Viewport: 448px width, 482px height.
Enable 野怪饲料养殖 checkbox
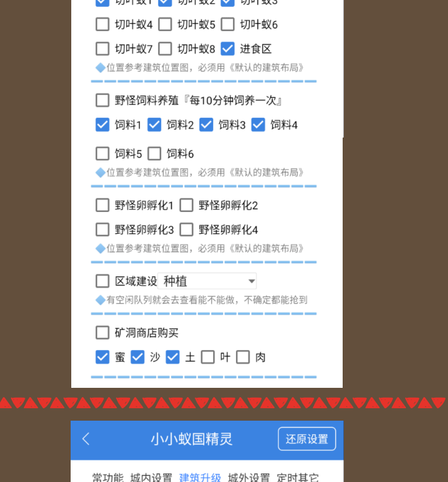point(102,100)
